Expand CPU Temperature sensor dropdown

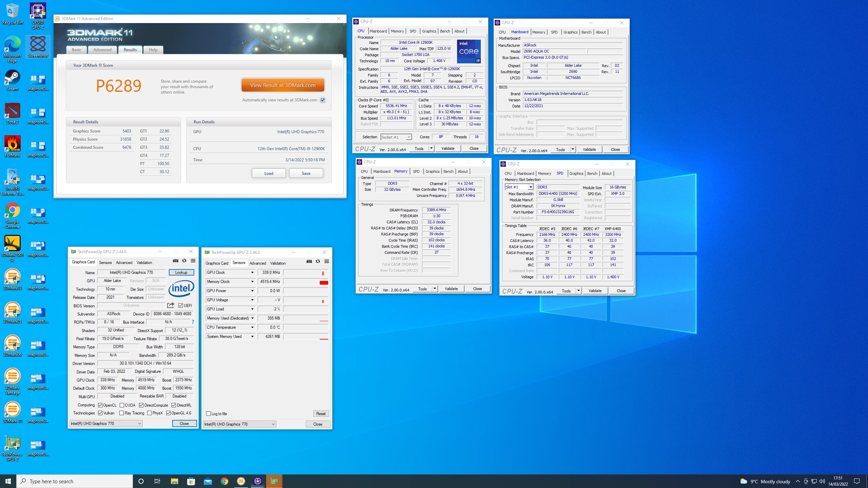point(252,327)
